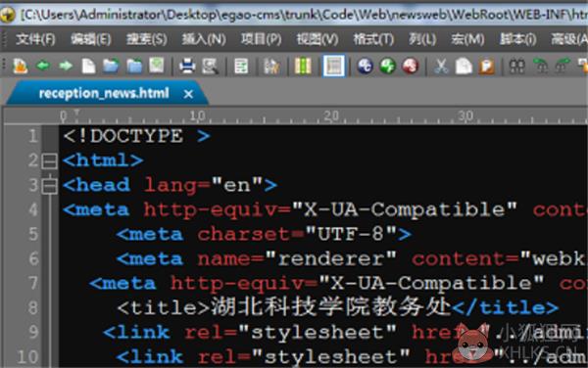Collapse the head fold at line 3
This screenshot has height=368, width=588.
(49, 186)
